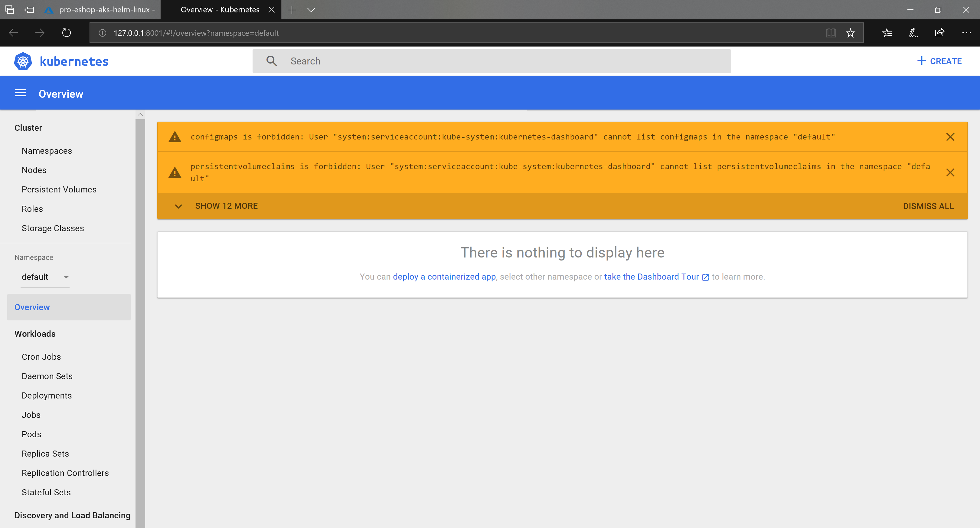Select Pods under Workloads
Screen dimensions: 980x528
31,435
